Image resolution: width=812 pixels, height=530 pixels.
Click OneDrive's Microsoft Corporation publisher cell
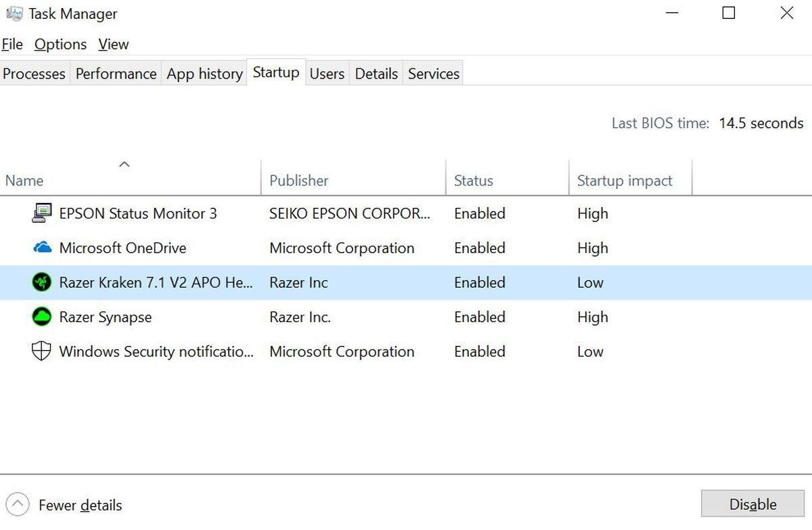(x=342, y=248)
